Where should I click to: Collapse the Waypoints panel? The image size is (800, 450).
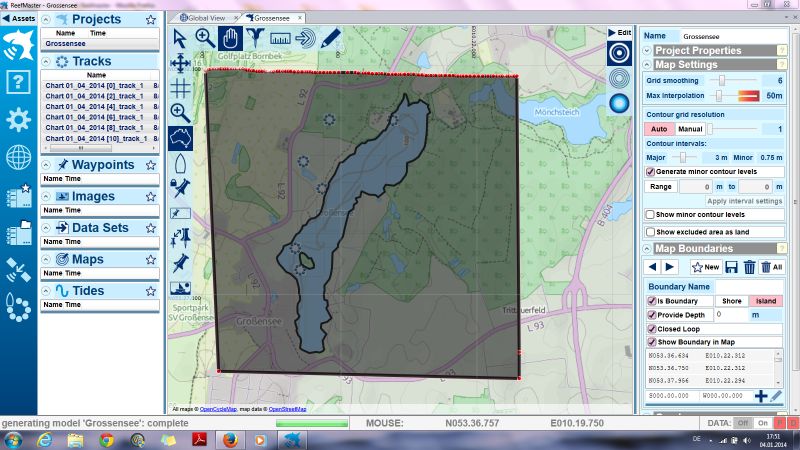(47, 165)
